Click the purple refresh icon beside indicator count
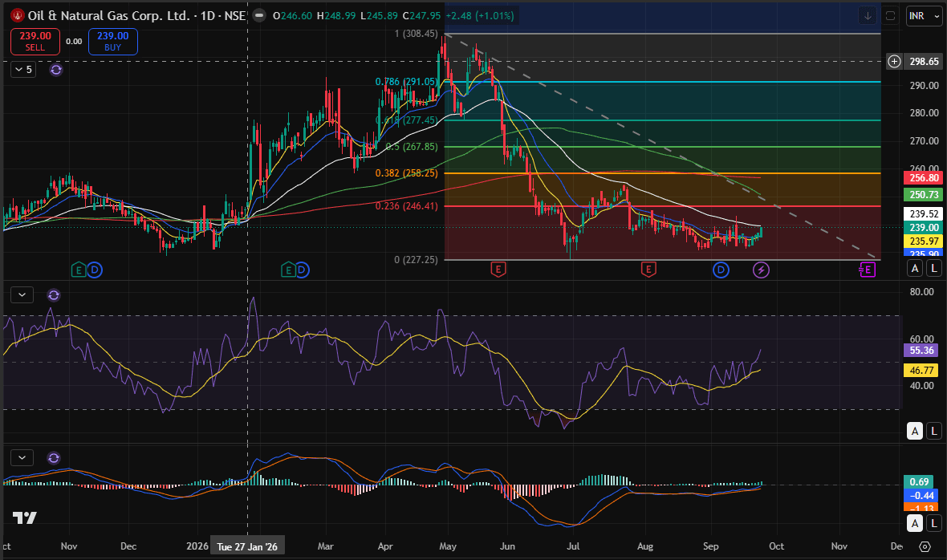 pyautogui.click(x=56, y=70)
